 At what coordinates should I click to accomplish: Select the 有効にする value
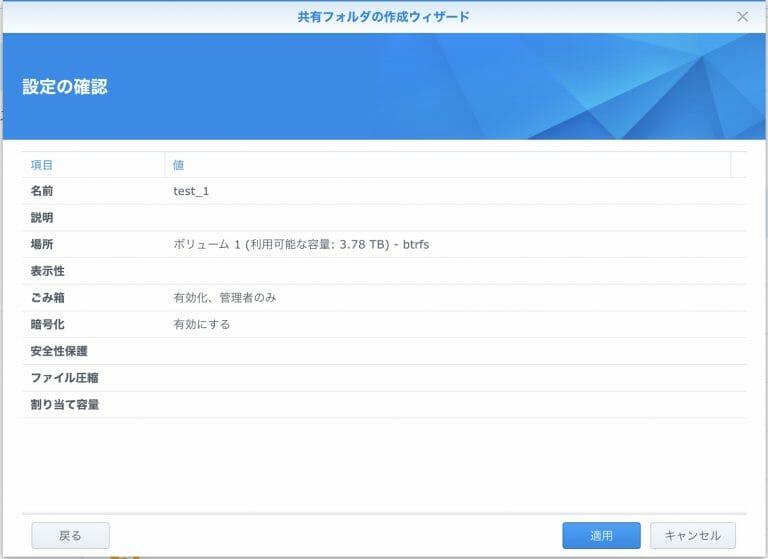(202, 324)
